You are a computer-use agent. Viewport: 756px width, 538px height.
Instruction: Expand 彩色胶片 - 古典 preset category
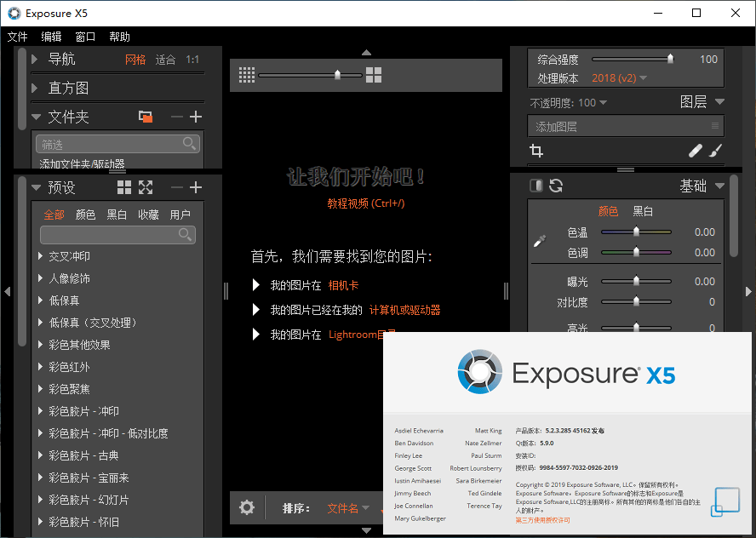click(x=41, y=455)
